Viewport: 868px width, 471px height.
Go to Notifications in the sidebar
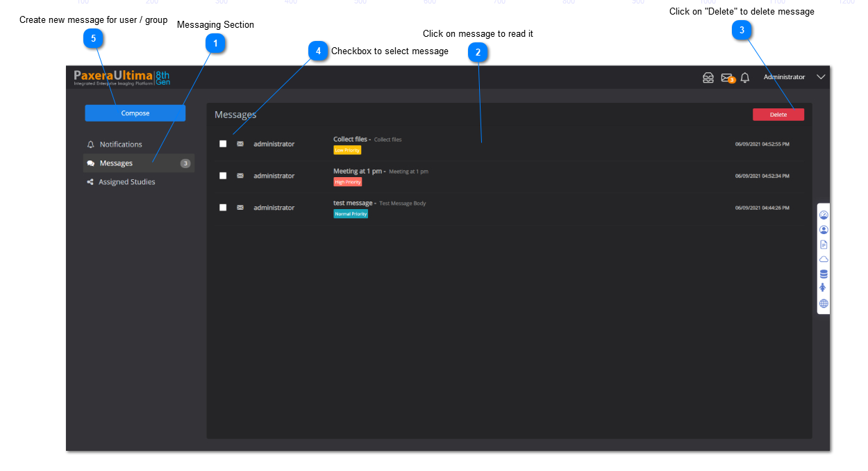120,144
